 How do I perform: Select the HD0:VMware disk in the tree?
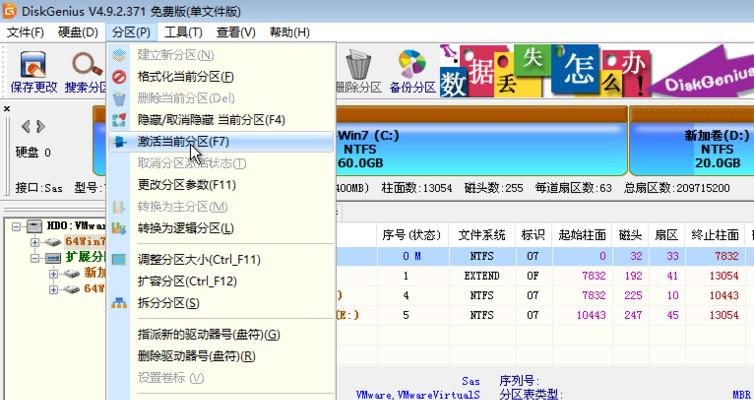point(76,225)
